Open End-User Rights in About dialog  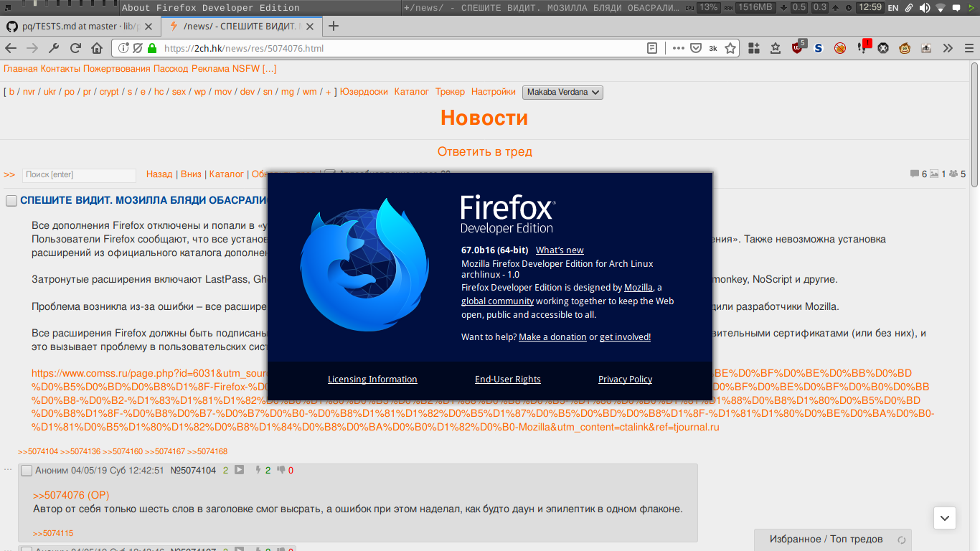tap(508, 380)
